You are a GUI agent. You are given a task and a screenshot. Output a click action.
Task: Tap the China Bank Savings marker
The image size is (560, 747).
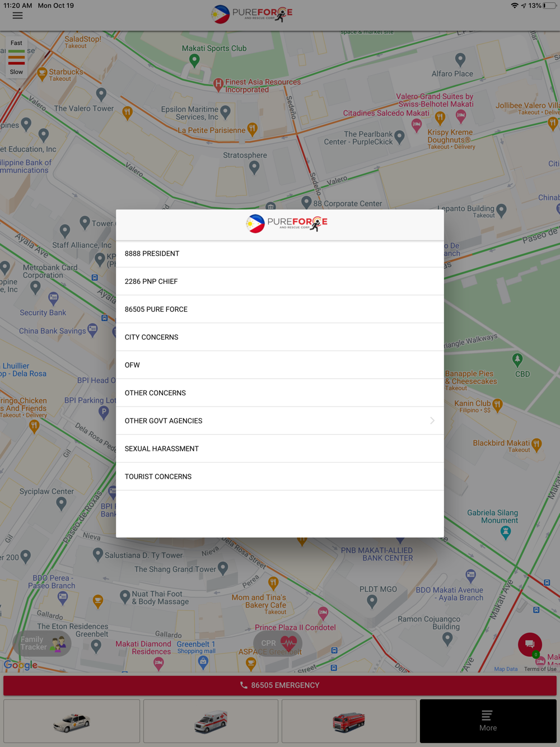click(93, 330)
